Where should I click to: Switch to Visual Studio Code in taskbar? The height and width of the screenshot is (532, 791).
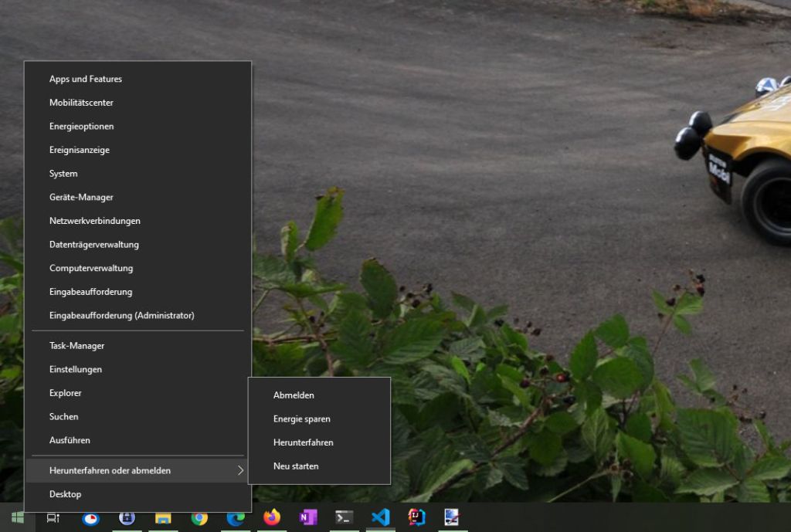tap(380, 517)
